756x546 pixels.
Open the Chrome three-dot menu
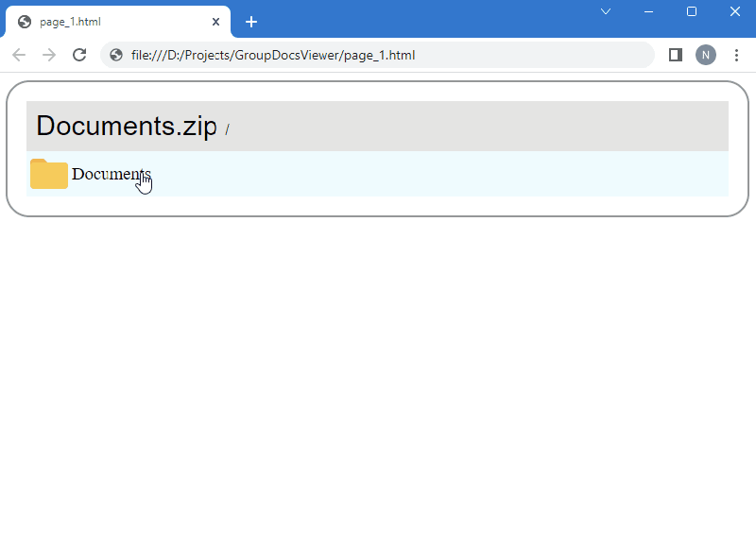737,55
